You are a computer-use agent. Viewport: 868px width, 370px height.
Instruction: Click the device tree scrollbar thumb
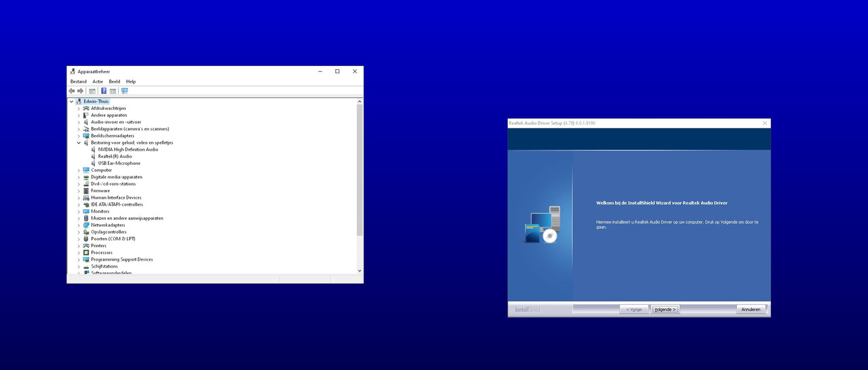point(359,170)
